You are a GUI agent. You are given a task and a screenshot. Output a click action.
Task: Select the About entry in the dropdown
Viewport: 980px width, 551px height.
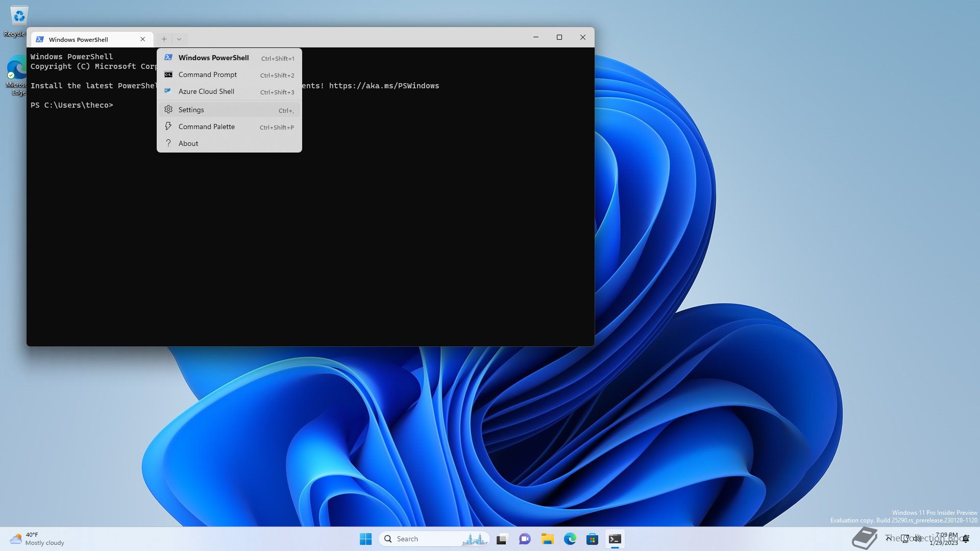(x=229, y=143)
